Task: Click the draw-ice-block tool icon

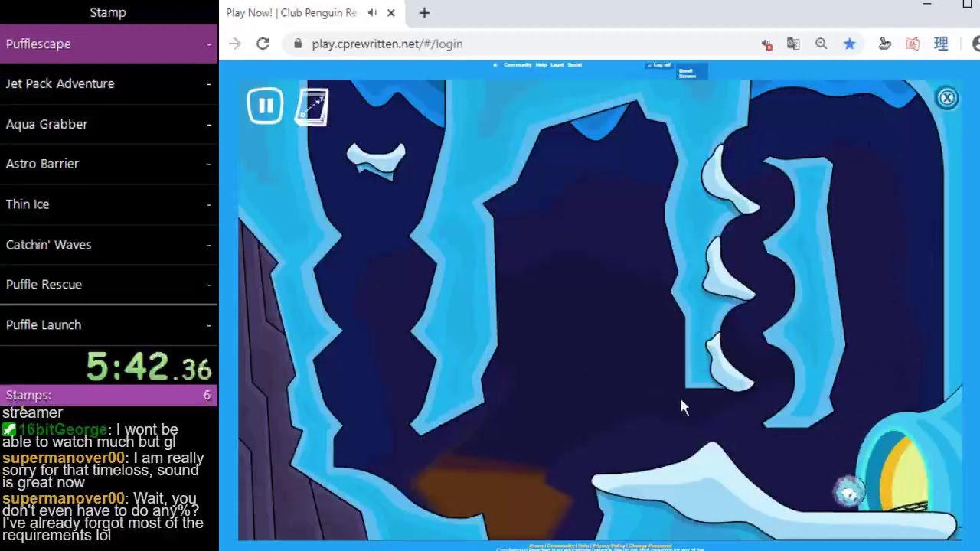Action: pos(312,107)
